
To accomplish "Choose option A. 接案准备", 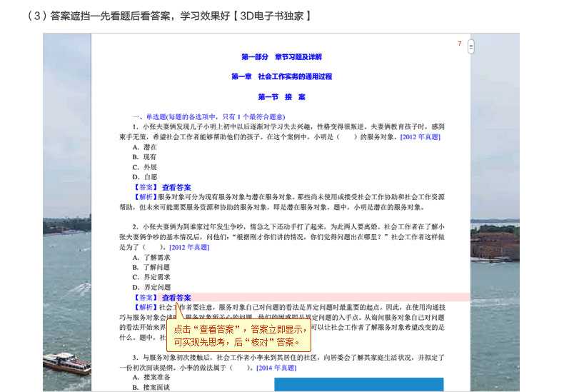I will click(x=151, y=377).
